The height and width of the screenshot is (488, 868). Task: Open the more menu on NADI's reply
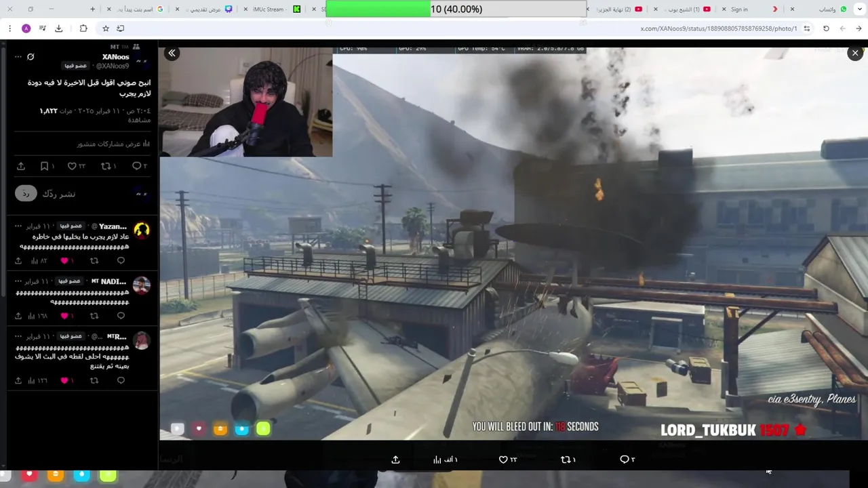[18, 281]
